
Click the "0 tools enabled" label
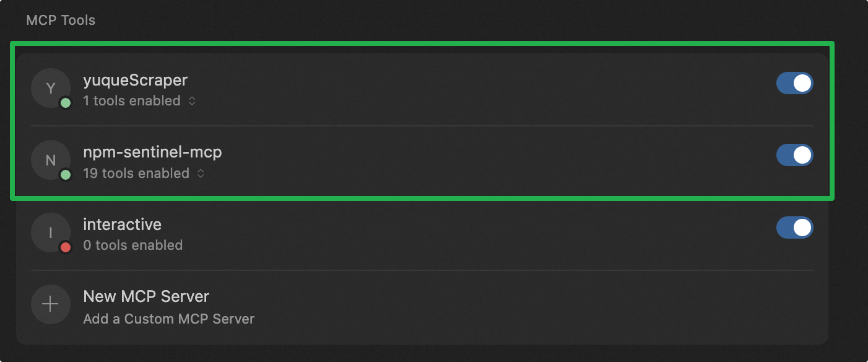coord(132,245)
